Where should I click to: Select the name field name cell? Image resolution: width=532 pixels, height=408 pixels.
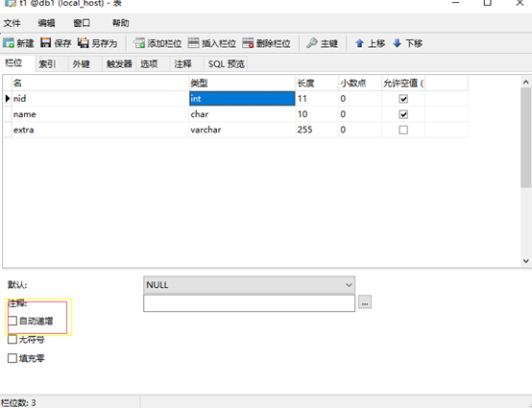(101, 114)
